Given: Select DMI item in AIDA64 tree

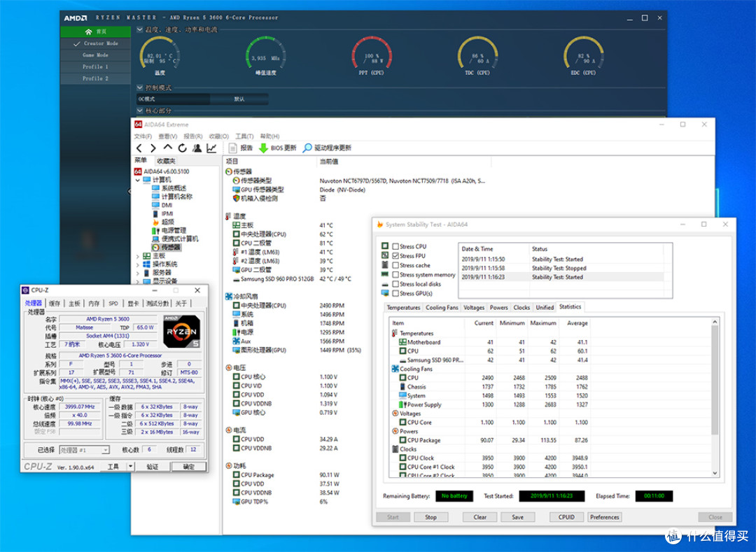Looking at the screenshot, I should tap(162, 205).
